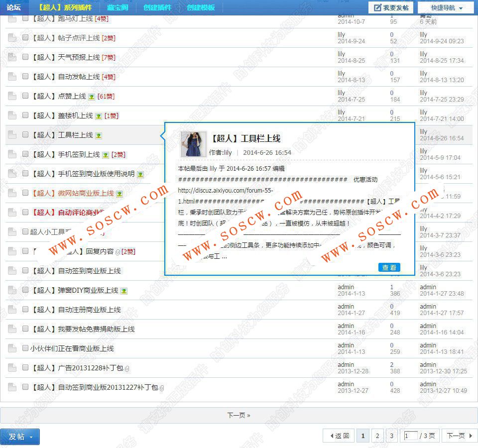Click image attachment icon on 点赞上线 thread
This screenshot has width=478, height=448.
(x=92, y=97)
